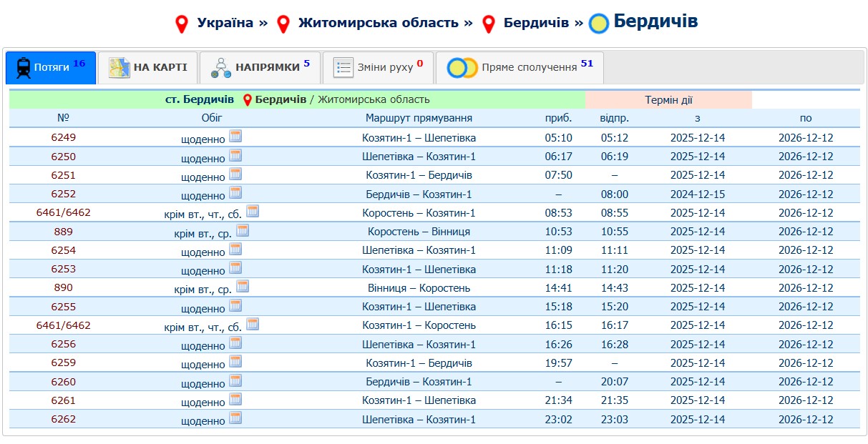868x444 pixels.
Task: Click train number 6259
Action: click(x=63, y=363)
